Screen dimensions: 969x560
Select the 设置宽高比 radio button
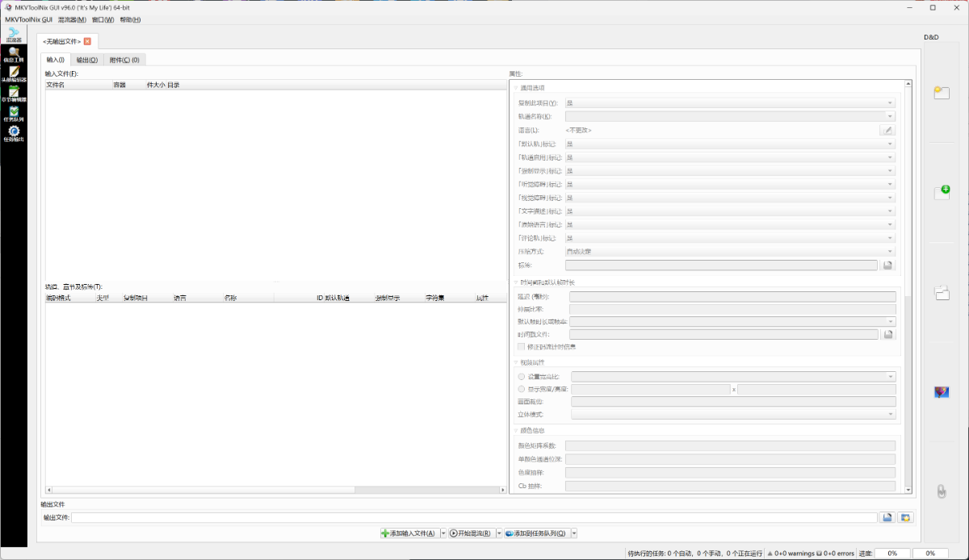point(521,376)
